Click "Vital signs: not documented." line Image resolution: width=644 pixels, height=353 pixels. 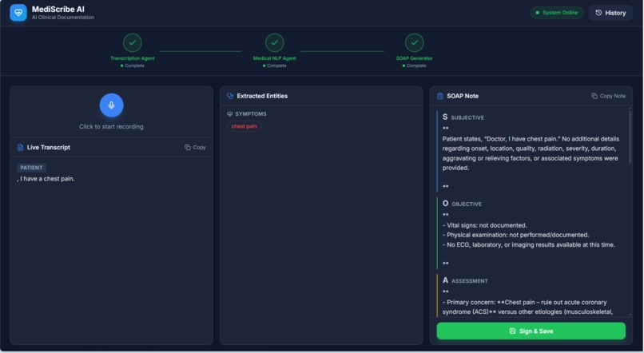pyautogui.click(x=485, y=225)
